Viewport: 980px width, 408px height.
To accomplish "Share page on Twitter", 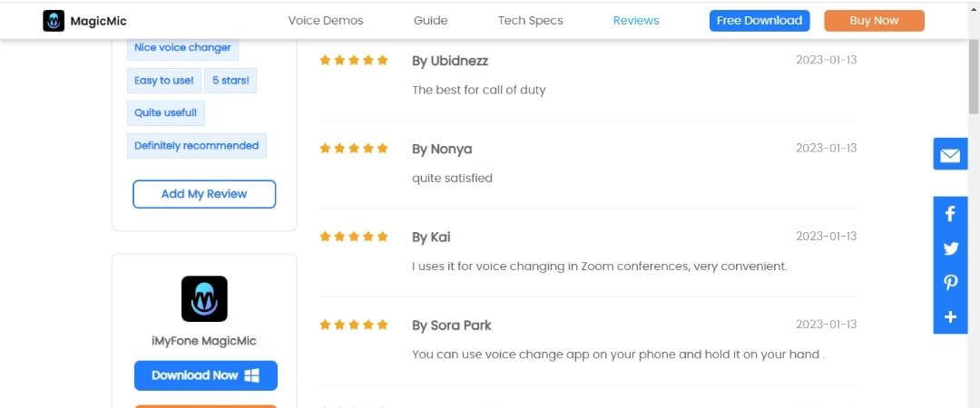I will (950, 248).
